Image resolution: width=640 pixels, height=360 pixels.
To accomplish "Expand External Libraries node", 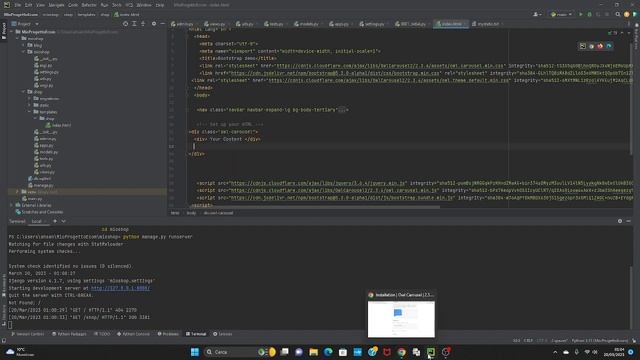I will coord(12,205).
